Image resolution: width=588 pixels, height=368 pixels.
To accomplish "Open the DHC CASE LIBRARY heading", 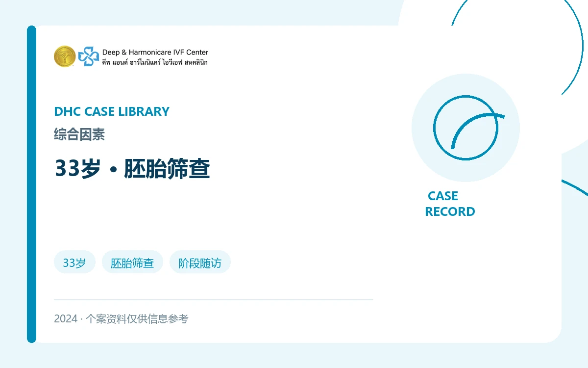I will 112,111.
